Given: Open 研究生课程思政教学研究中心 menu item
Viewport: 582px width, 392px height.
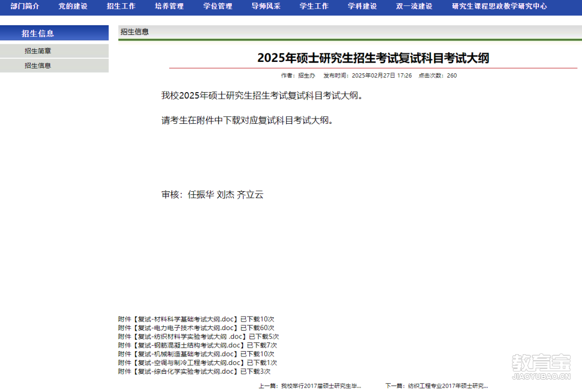Looking at the screenshot, I should tap(499, 6).
